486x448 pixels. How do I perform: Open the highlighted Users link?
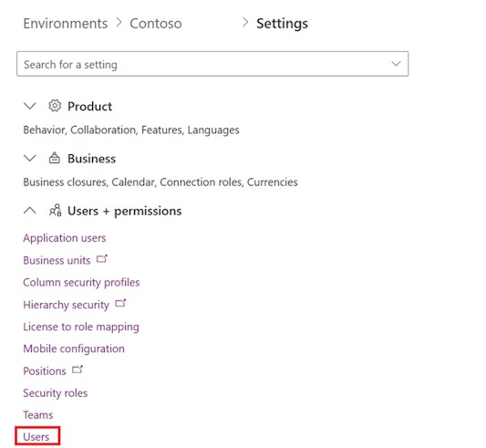36,437
